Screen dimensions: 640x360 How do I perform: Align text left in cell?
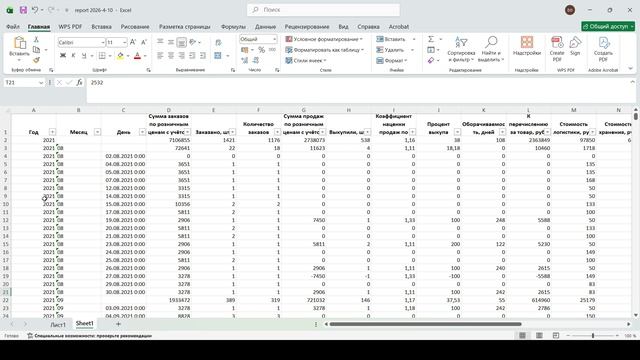point(160,56)
